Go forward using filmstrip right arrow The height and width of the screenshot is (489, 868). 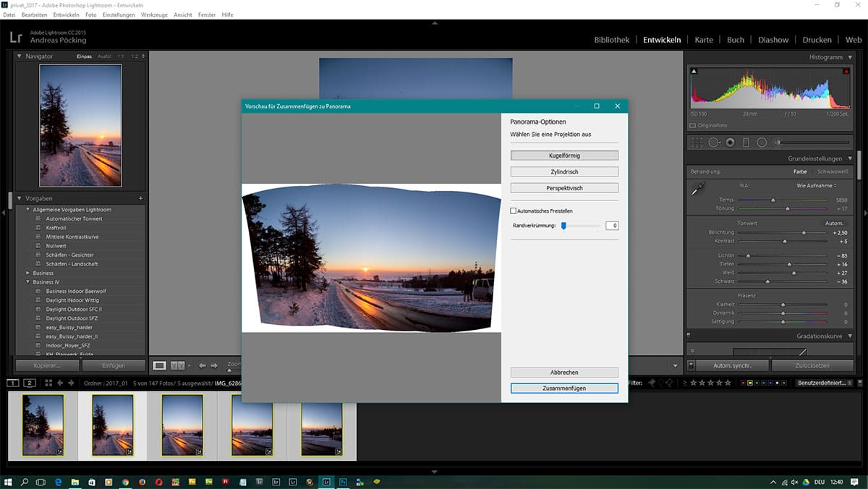pyautogui.click(x=70, y=383)
